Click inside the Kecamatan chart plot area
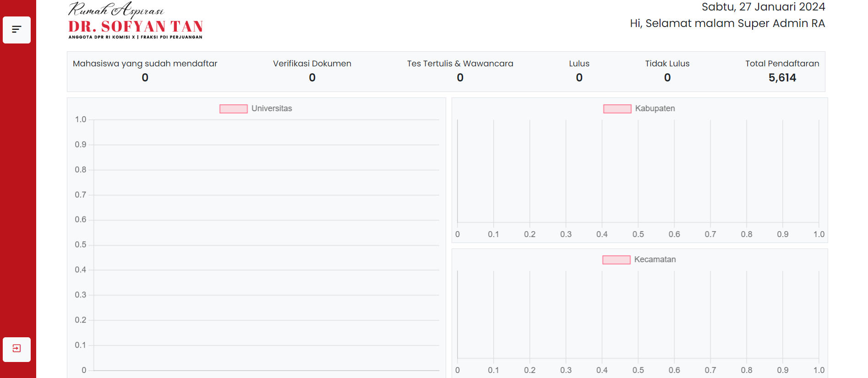868x378 pixels. coord(638,315)
